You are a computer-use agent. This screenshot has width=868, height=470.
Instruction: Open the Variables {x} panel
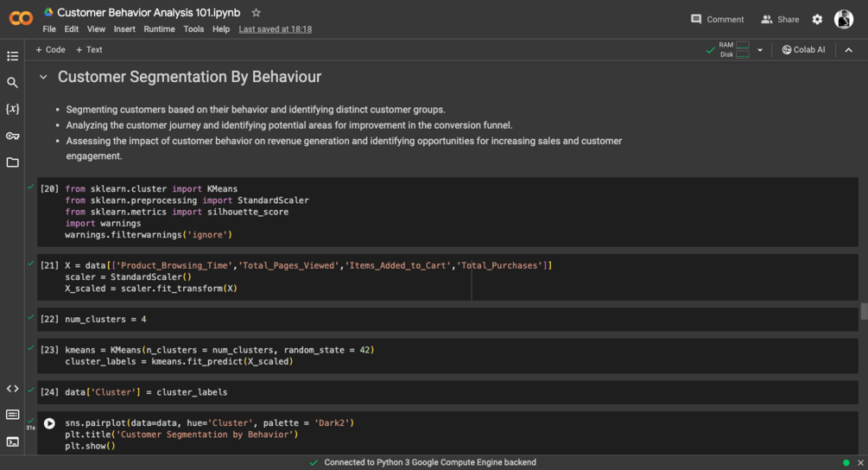point(12,110)
